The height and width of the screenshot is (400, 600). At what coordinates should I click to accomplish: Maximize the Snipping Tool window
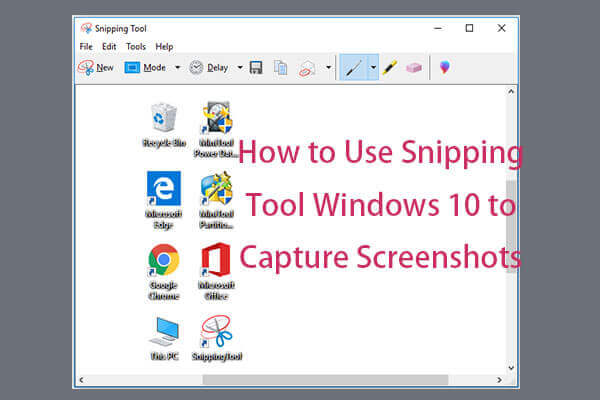click(469, 28)
